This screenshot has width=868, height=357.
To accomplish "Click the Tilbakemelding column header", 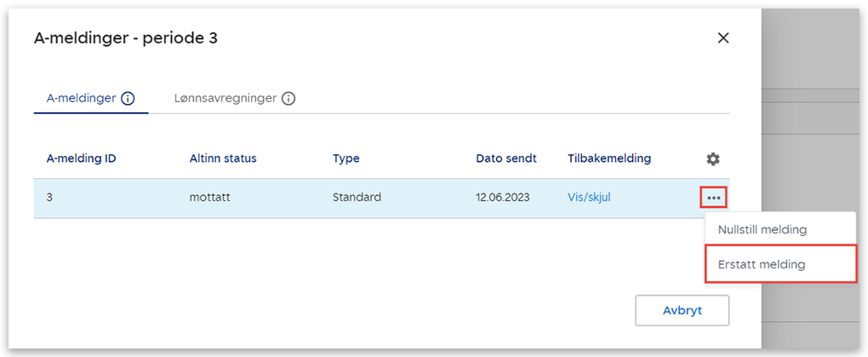I will point(608,158).
